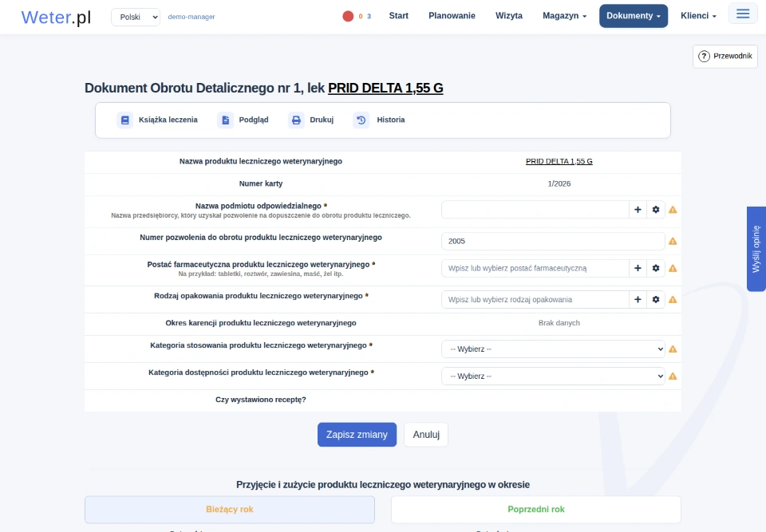Click the Zapisz zmiany button
Viewport: 766px width, 532px height.
pos(357,435)
